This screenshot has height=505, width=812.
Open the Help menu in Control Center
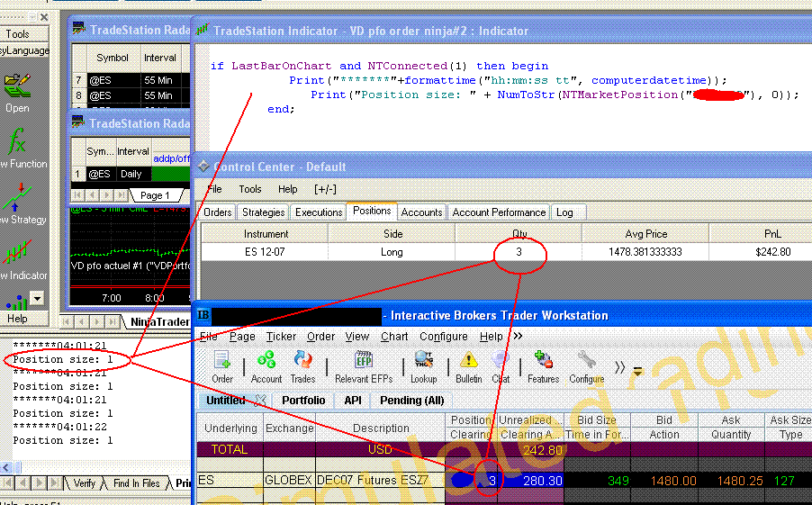click(287, 189)
